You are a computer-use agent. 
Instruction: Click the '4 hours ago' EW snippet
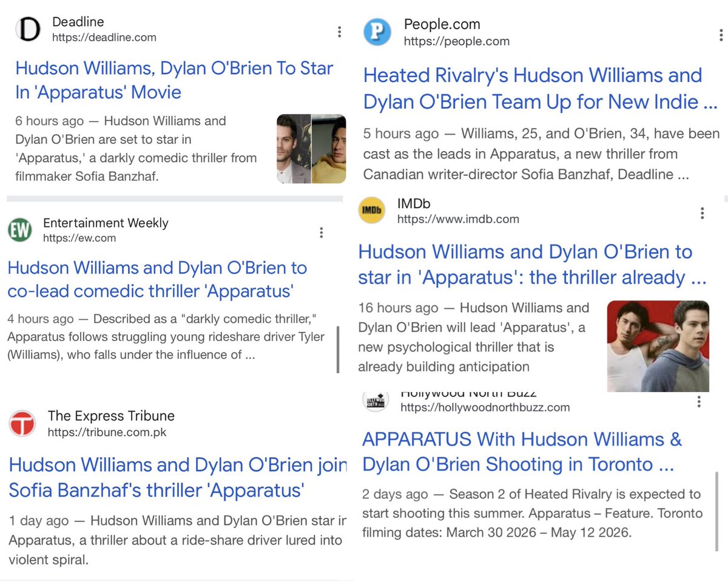coord(166,337)
